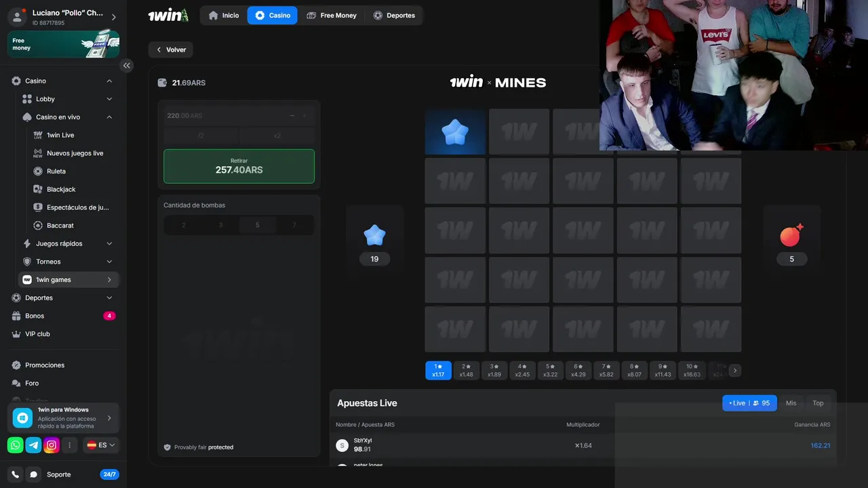Go to the Casino tab in header

coord(273,15)
